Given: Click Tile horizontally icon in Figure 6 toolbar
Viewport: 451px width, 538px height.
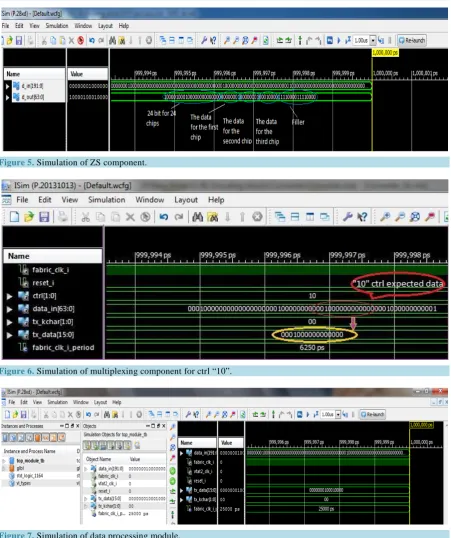Looking at the screenshot, I should click(295, 217).
